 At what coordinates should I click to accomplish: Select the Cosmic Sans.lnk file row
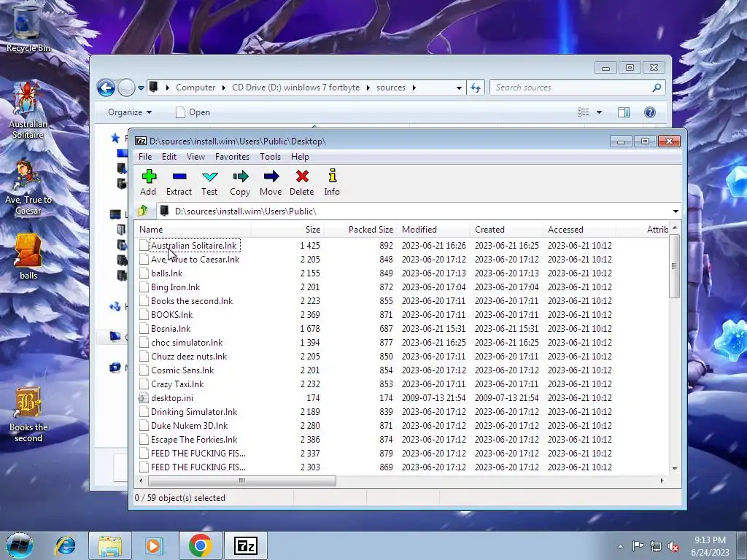pos(400,370)
